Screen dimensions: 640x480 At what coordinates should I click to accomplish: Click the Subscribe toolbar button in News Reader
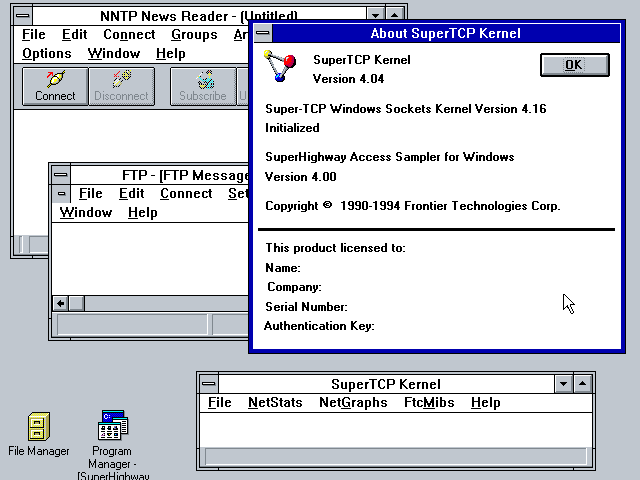pos(203,87)
